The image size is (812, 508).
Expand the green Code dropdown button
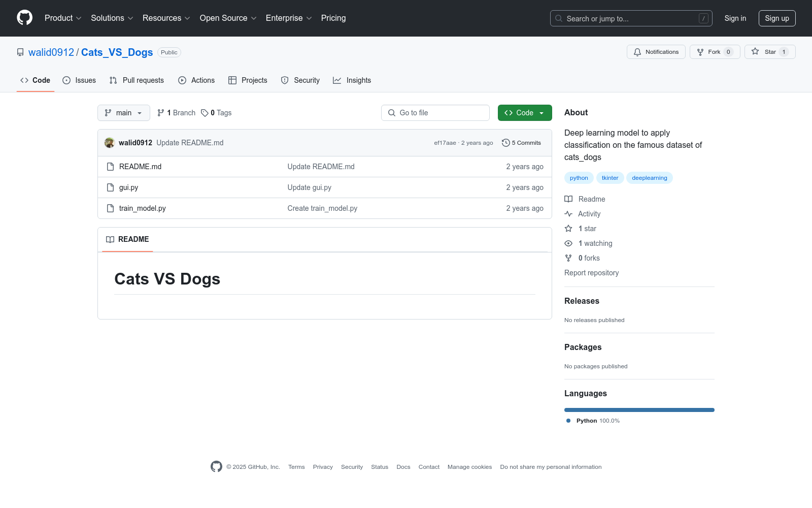525,113
